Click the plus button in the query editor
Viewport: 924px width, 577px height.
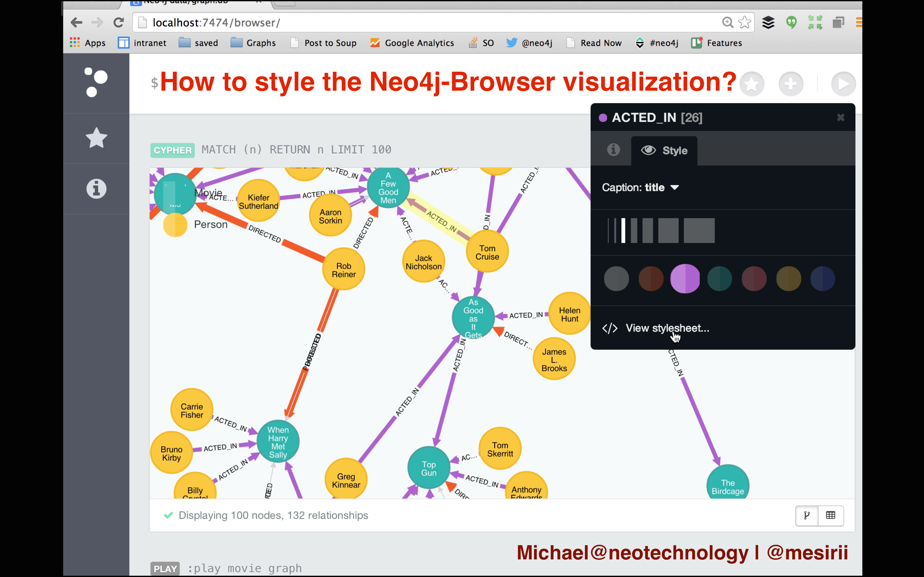click(x=791, y=84)
